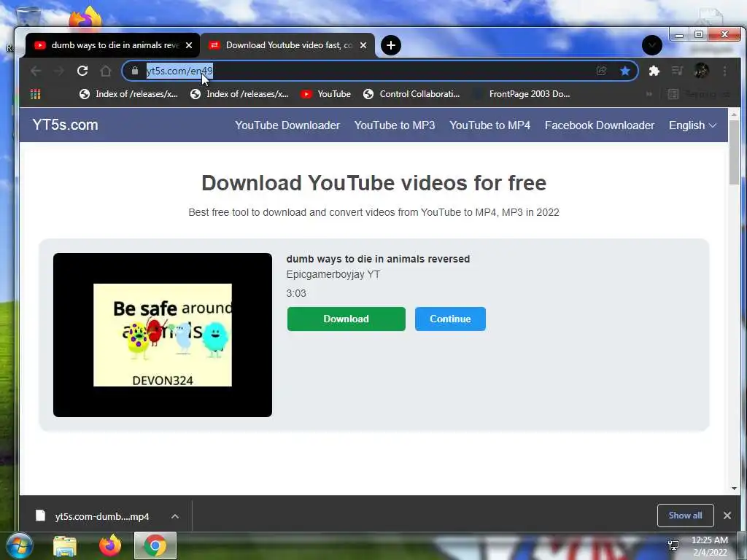Open first 'Index of /releases/x...' bookmark
This screenshot has height=560, width=747.
(x=128, y=94)
